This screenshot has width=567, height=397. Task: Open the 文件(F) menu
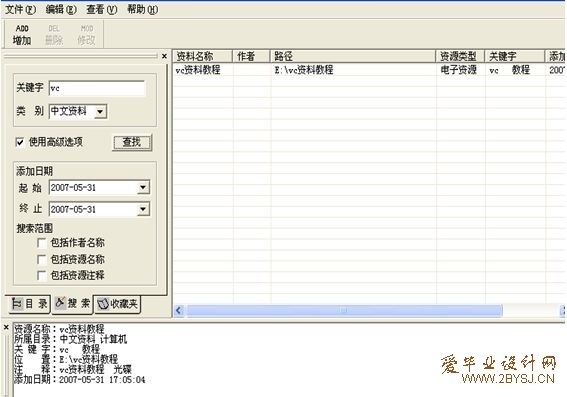tap(20, 9)
